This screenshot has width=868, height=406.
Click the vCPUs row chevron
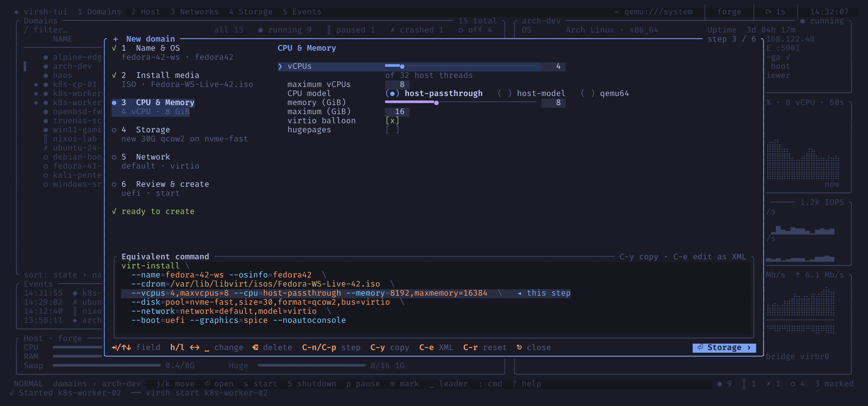(x=280, y=66)
